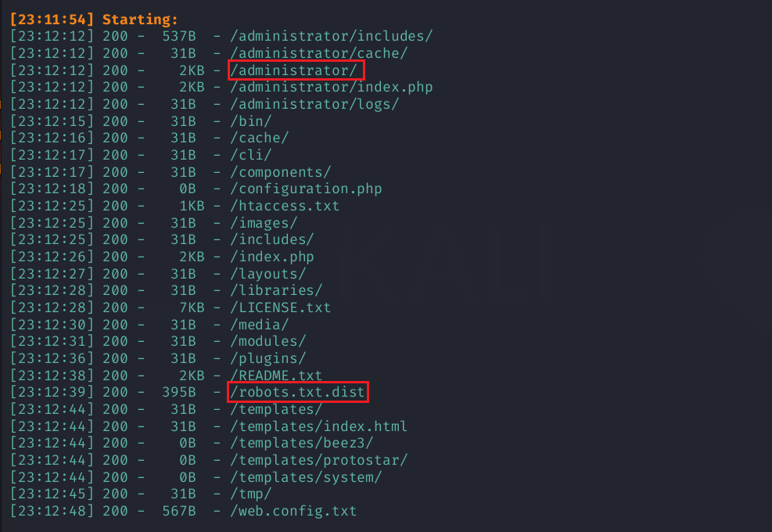This screenshot has height=532, width=772.
Task: Click the [23:12:48] timestamp
Action: tap(52, 511)
